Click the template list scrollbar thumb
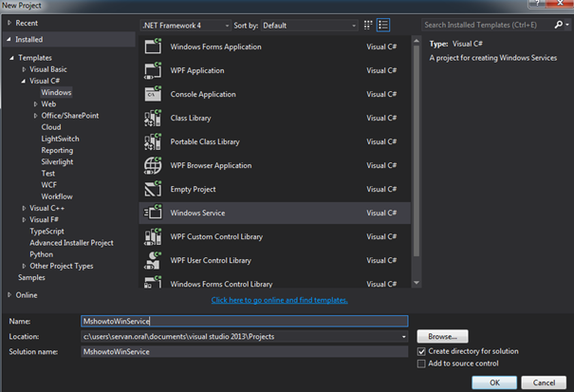The height and width of the screenshot is (392, 574). coord(417,151)
